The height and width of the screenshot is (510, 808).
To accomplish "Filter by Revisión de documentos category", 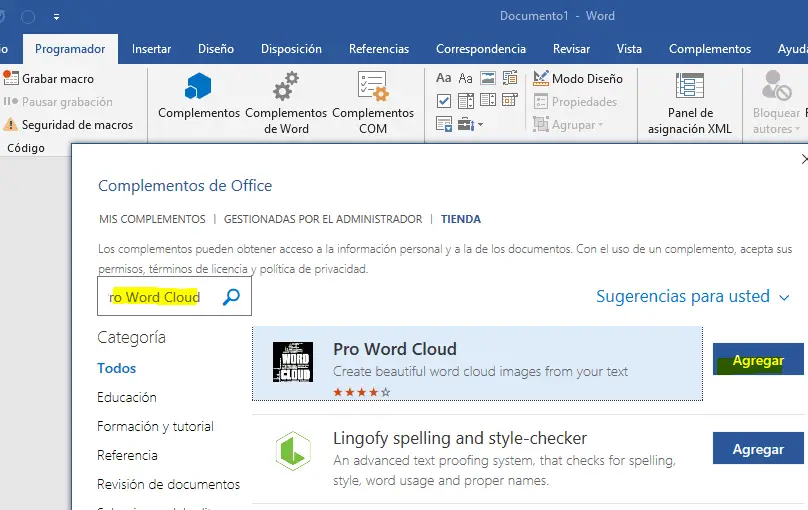I will coord(169,484).
